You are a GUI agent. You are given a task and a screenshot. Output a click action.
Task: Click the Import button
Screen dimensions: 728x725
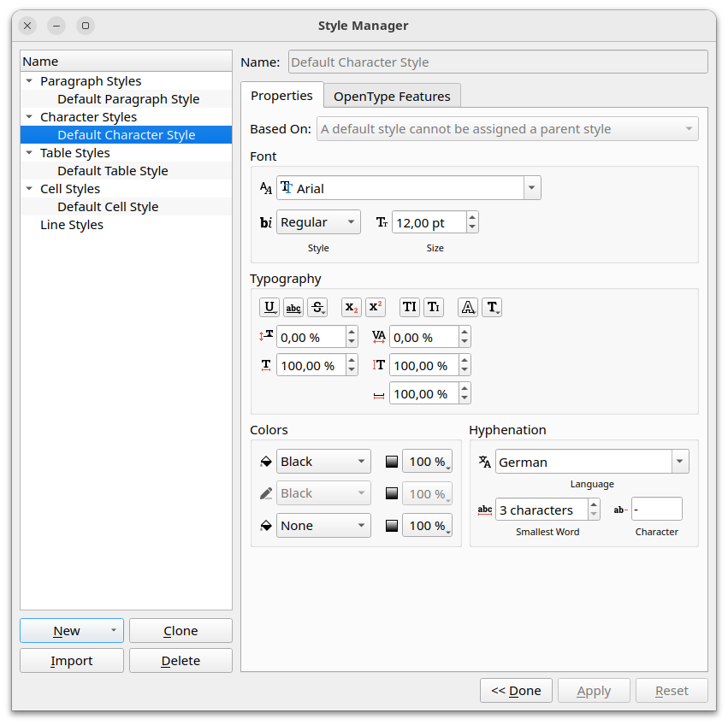pyautogui.click(x=72, y=661)
